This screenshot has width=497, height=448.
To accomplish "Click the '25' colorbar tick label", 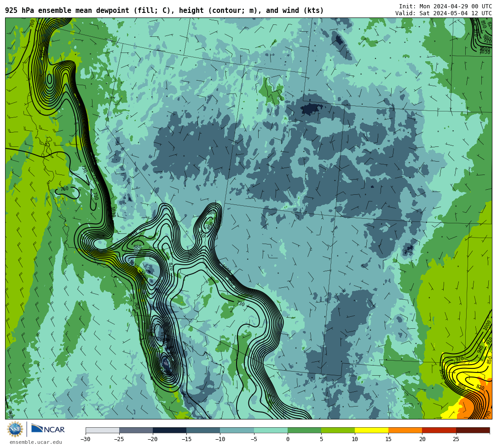I will tap(456, 439).
